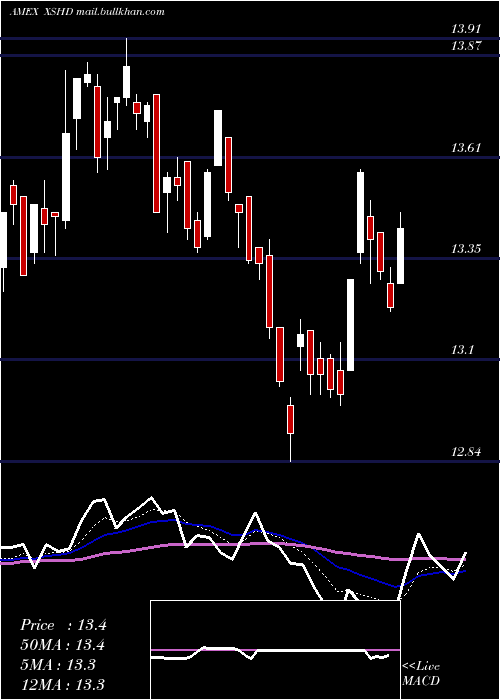
Task: Click the 5MA : 13.3 readout
Action: coord(58,665)
